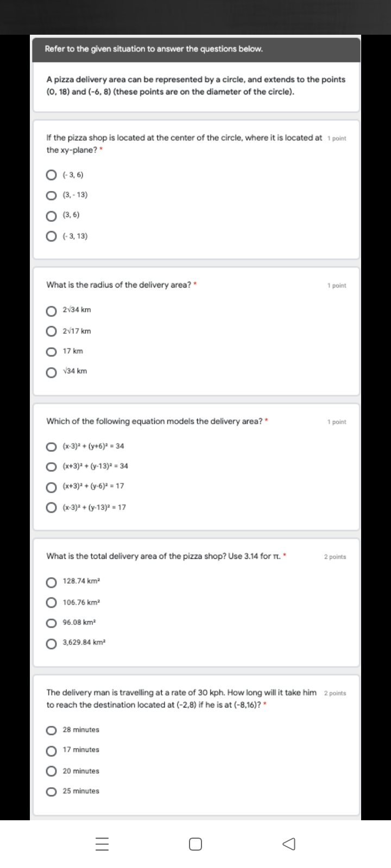Screen dimensions: 391x868
Task: Choose 2√34 km as the radius
Action: point(52,310)
